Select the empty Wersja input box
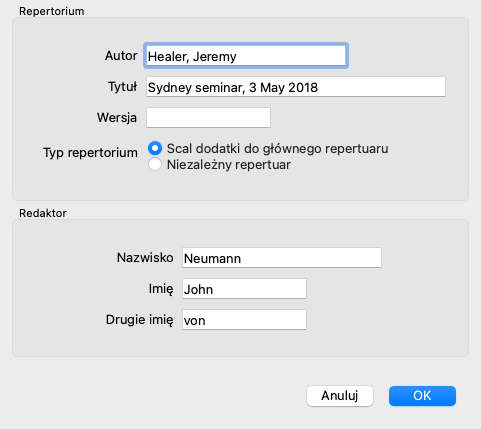 click(x=208, y=117)
